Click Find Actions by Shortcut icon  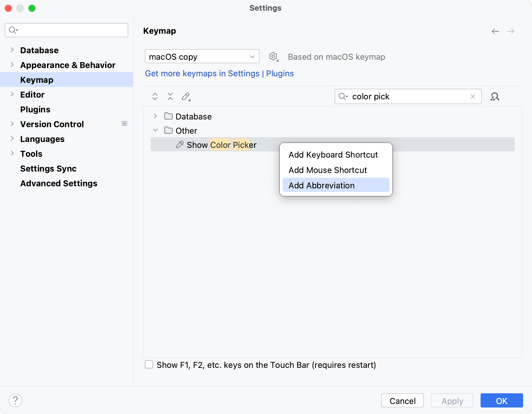495,96
